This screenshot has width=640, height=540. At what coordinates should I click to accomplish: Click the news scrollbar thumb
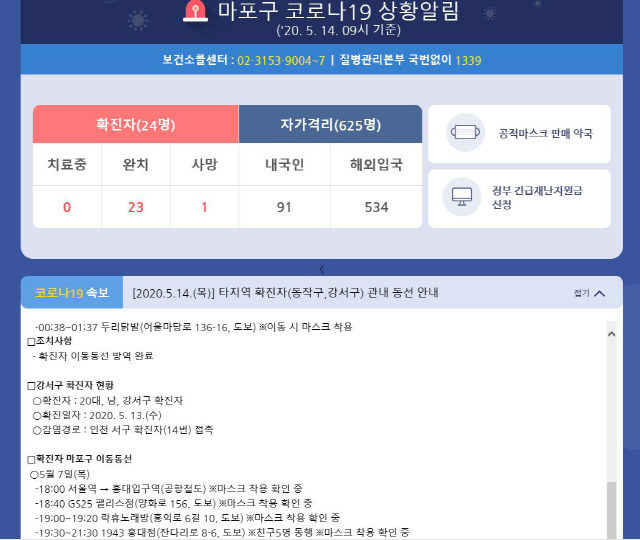coord(610,510)
